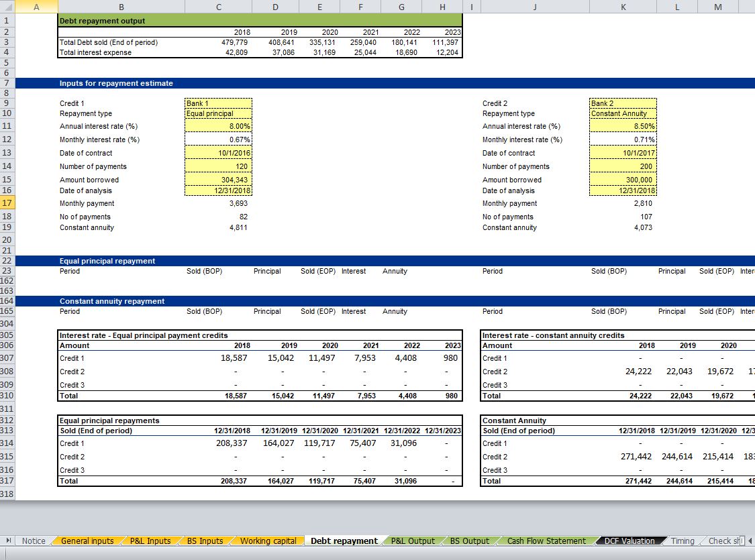Click Credit 2 amount borrowed 300,000
Viewport: 755px width, 560px height.
pyautogui.click(x=623, y=180)
